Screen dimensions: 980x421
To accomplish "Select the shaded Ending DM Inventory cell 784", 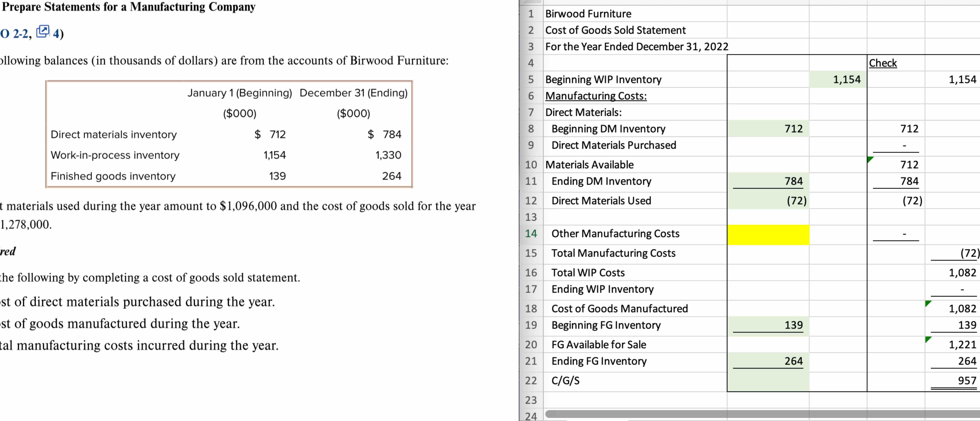I will click(768, 181).
